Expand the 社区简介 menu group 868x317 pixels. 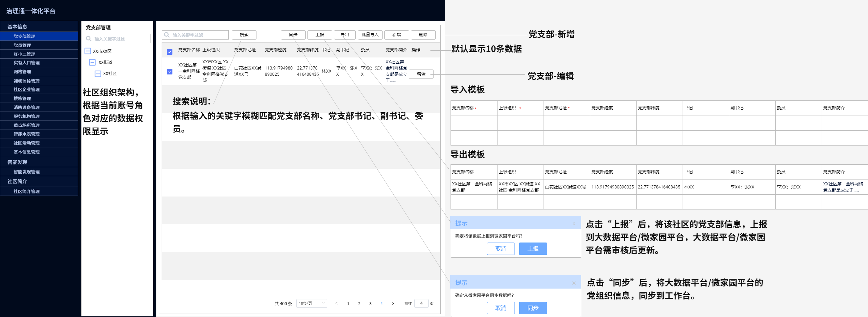(39, 181)
